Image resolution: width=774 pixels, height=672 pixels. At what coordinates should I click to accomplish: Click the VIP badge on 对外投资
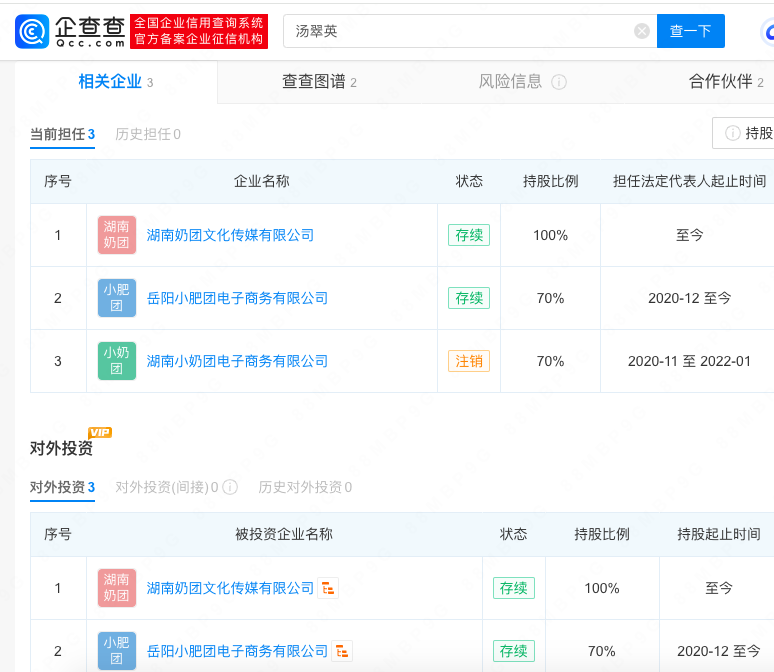click(100, 433)
